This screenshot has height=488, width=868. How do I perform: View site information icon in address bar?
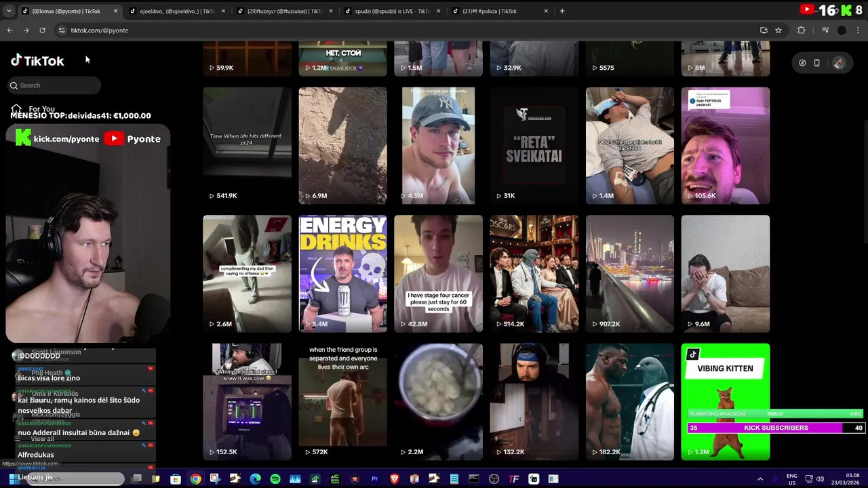[62, 30]
